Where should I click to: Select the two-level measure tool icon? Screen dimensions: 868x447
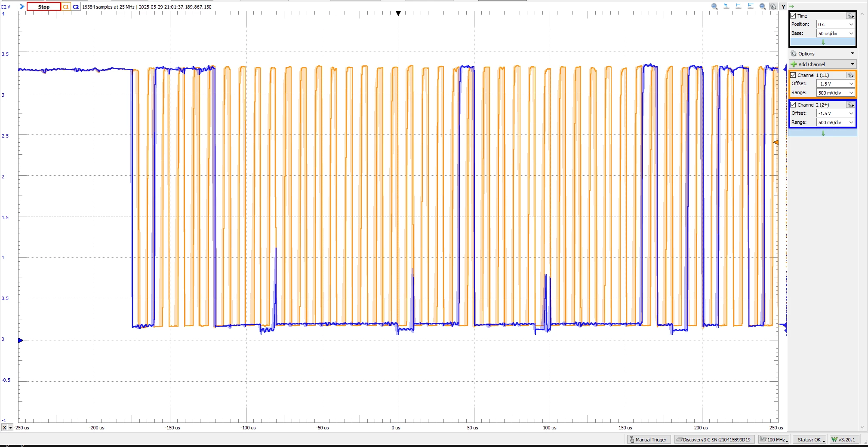coord(751,6)
